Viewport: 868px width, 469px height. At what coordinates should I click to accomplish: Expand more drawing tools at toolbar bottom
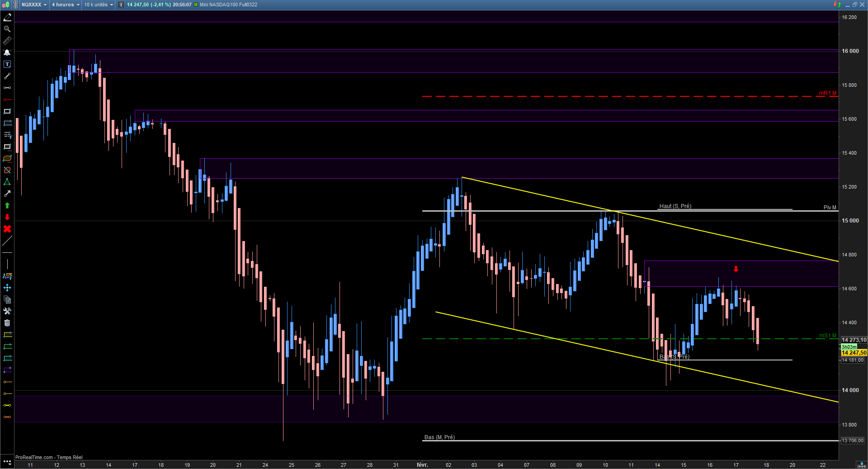(x=7, y=462)
